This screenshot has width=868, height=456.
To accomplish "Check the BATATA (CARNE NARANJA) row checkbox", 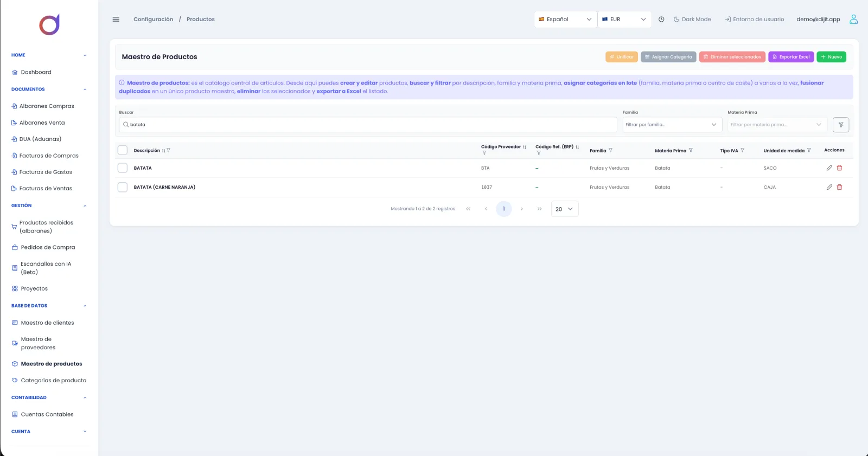I will (x=123, y=187).
